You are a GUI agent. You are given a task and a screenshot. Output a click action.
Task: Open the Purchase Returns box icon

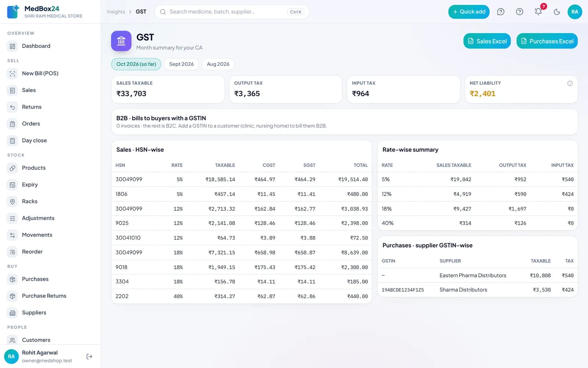pos(12,296)
